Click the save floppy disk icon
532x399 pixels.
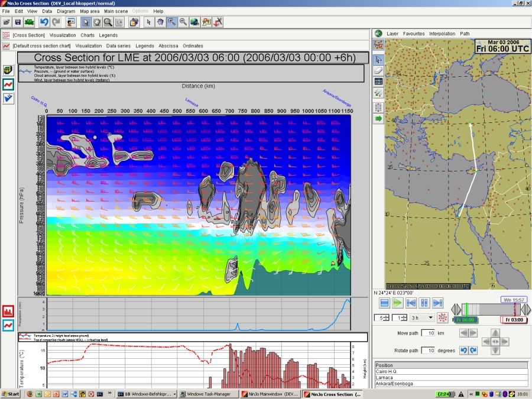coord(18,22)
